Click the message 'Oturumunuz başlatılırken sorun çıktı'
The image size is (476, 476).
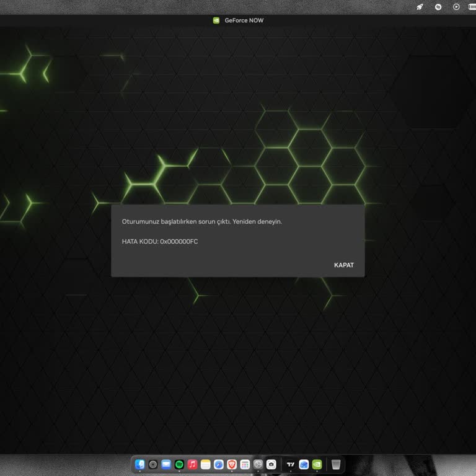coord(176,222)
